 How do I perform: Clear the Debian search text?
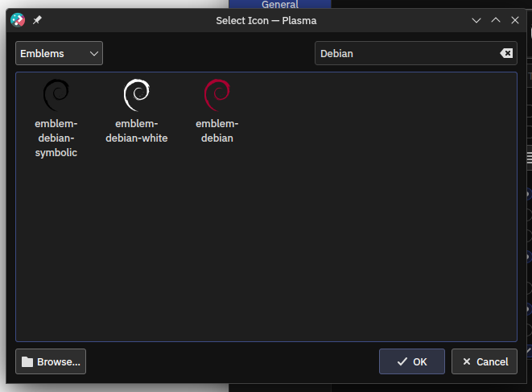coord(506,53)
